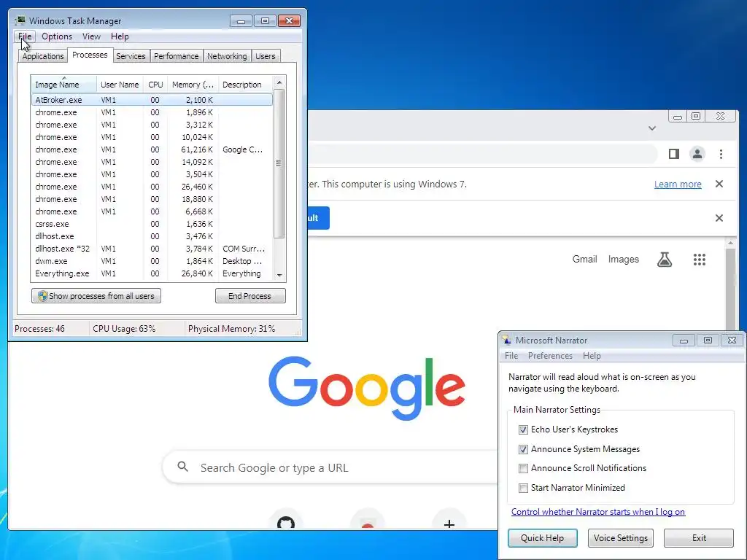Screen dimensions: 747x560
Task: Select chrome.exe using 26,460 K memory
Action: [152, 187]
